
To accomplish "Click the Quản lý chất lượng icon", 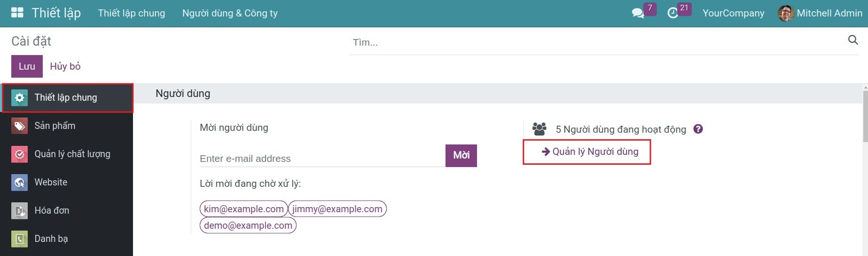I will coord(19,154).
